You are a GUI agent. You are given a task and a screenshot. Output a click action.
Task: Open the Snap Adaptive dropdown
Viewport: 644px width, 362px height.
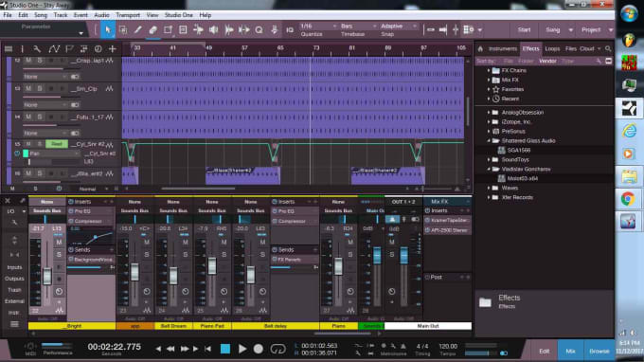coord(398,27)
